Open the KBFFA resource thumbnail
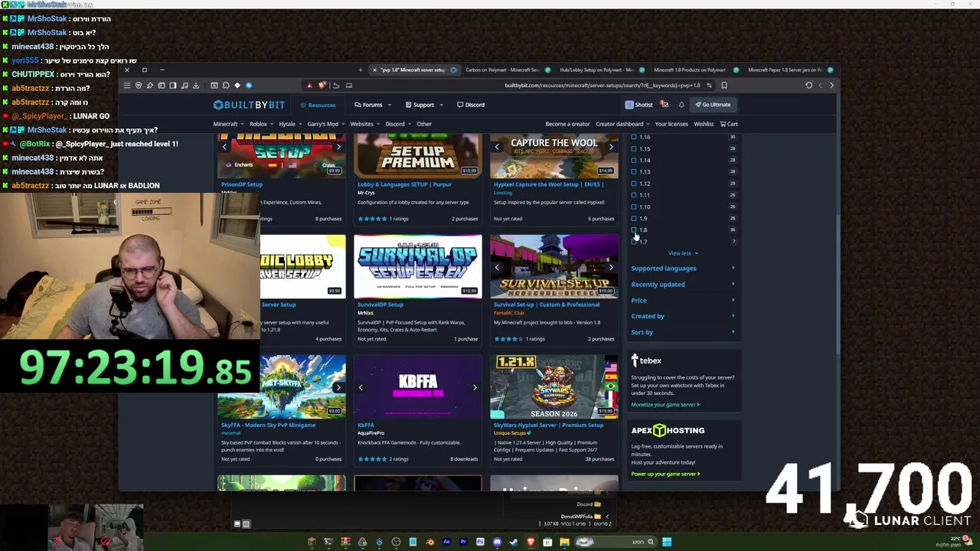Image resolution: width=980 pixels, height=551 pixels. [x=418, y=386]
